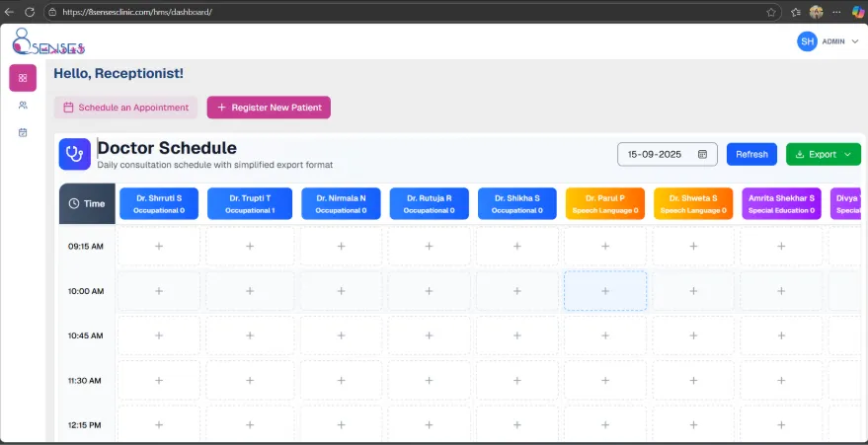This screenshot has width=868, height=445.
Task: Open the dashboard grid icon in sidebar
Action: 23,78
